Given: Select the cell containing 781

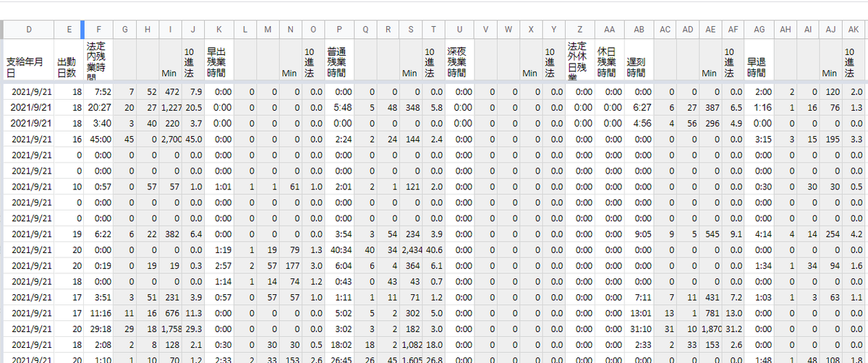Looking at the screenshot, I should [710, 312].
